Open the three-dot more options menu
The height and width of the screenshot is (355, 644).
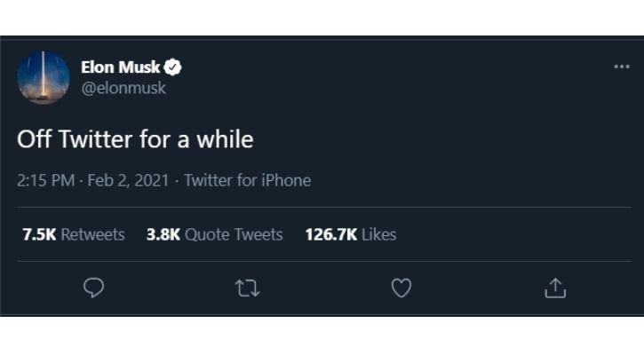pyautogui.click(x=621, y=67)
